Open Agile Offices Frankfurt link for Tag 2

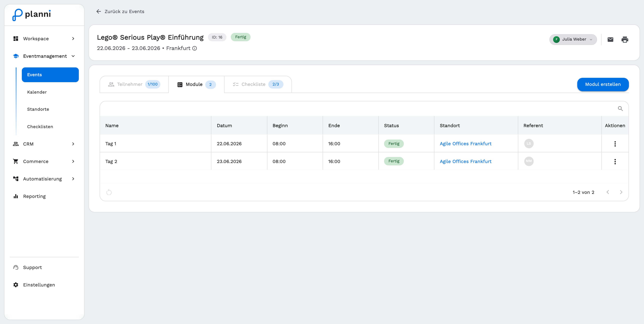pos(466,161)
